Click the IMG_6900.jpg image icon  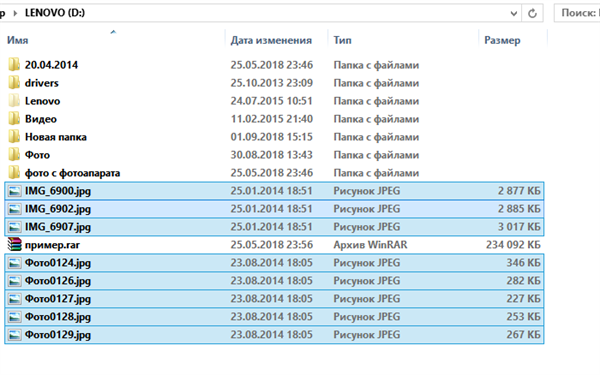click(x=15, y=191)
